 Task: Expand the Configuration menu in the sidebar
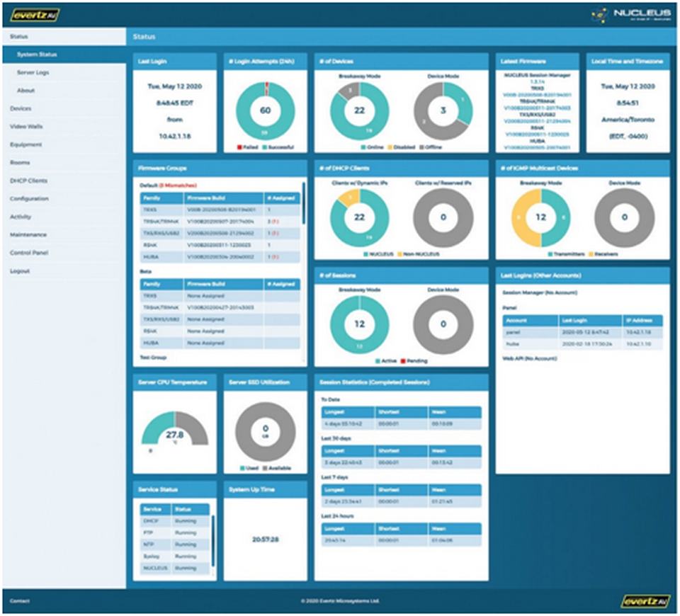[29, 199]
